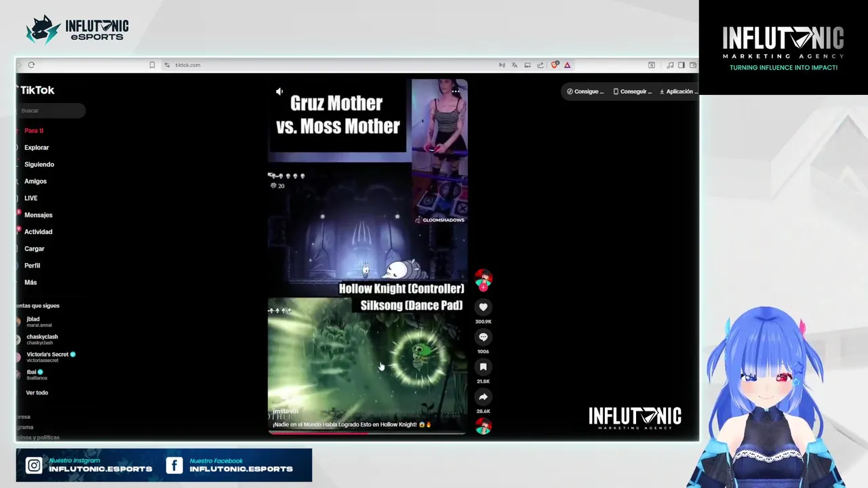This screenshot has width=868, height=488.
Task: Open the Para ti feed
Action: click(x=33, y=131)
